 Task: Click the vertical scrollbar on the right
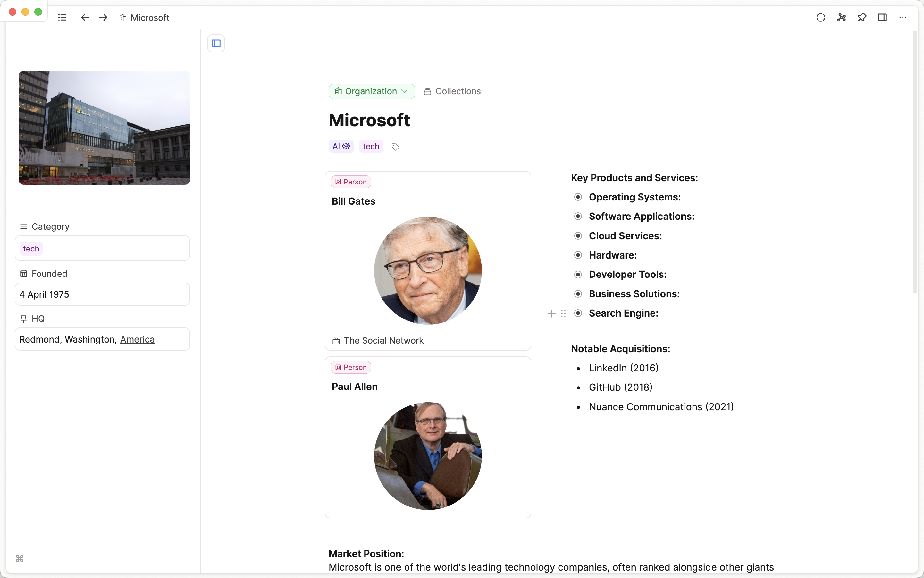(x=915, y=163)
